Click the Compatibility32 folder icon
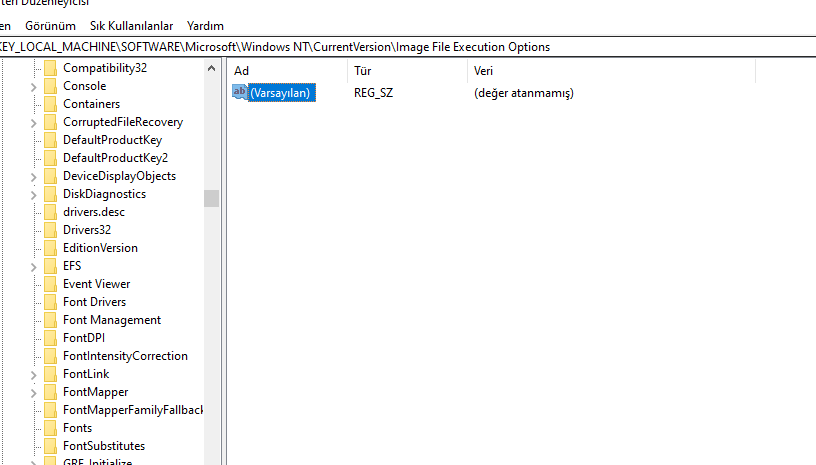The width and height of the screenshot is (816, 465). pyautogui.click(x=50, y=68)
